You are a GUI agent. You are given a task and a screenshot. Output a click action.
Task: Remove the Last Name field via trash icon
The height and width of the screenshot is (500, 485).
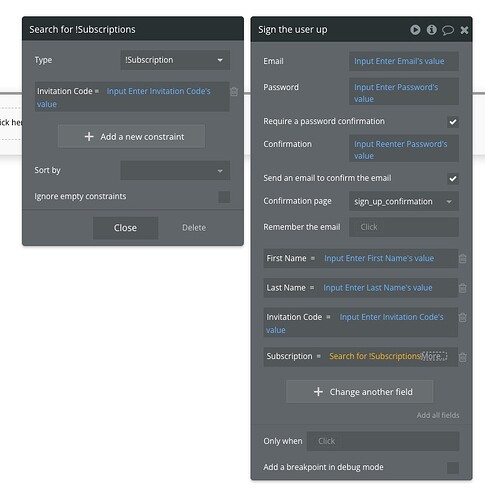462,288
